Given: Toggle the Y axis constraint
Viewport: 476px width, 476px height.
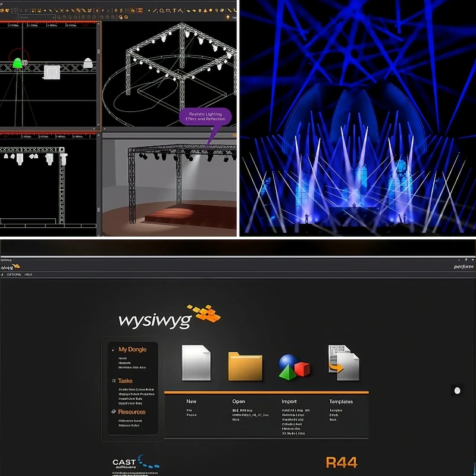Looking at the screenshot, I should pyautogui.click(x=102, y=11).
